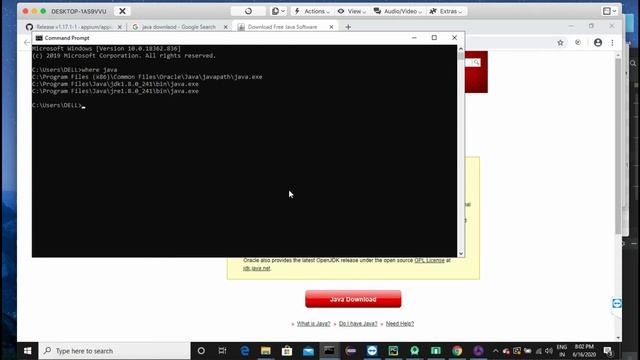This screenshot has height=360, width=640.
Task: Click the Type here to search box
Action: 114,351
